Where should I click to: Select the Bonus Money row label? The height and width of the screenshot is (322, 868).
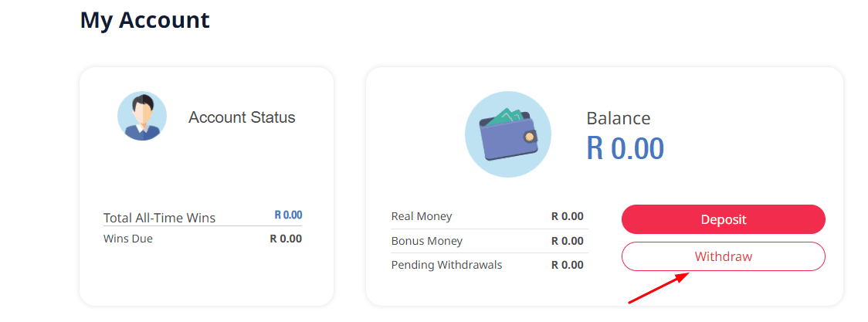pos(427,241)
